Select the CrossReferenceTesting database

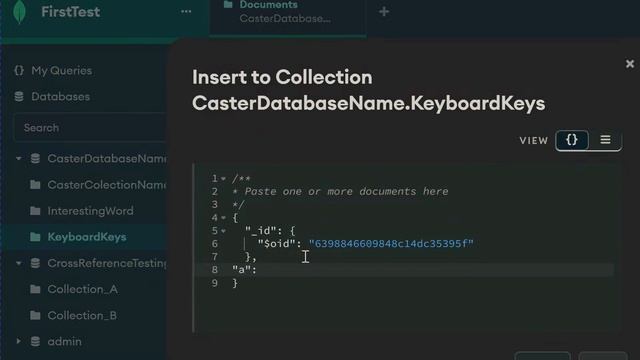point(107,263)
